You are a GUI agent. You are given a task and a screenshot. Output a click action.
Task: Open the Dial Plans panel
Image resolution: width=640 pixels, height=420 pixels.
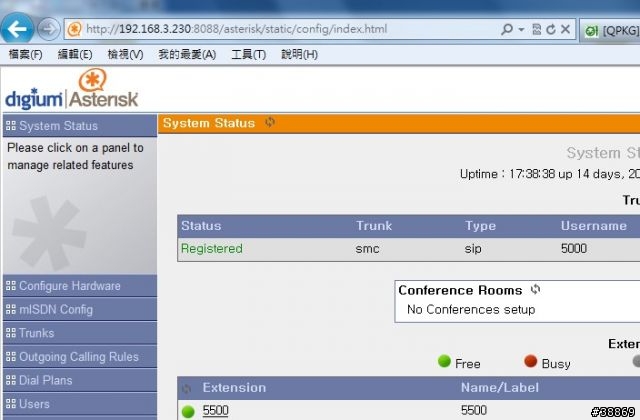click(80, 380)
